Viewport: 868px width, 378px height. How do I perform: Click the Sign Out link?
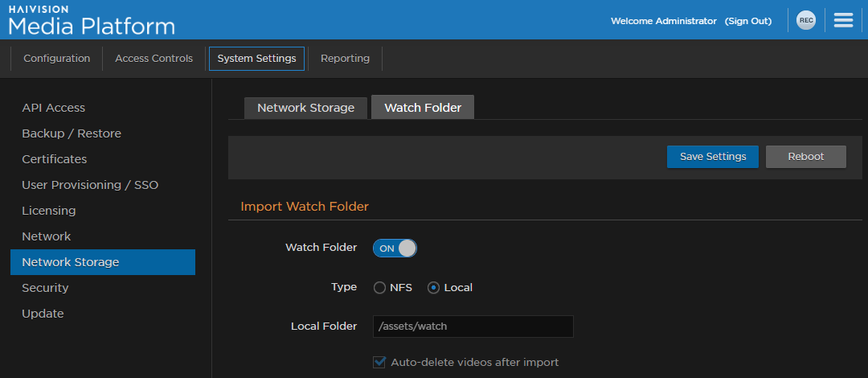pyautogui.click(x=747, y=21)
